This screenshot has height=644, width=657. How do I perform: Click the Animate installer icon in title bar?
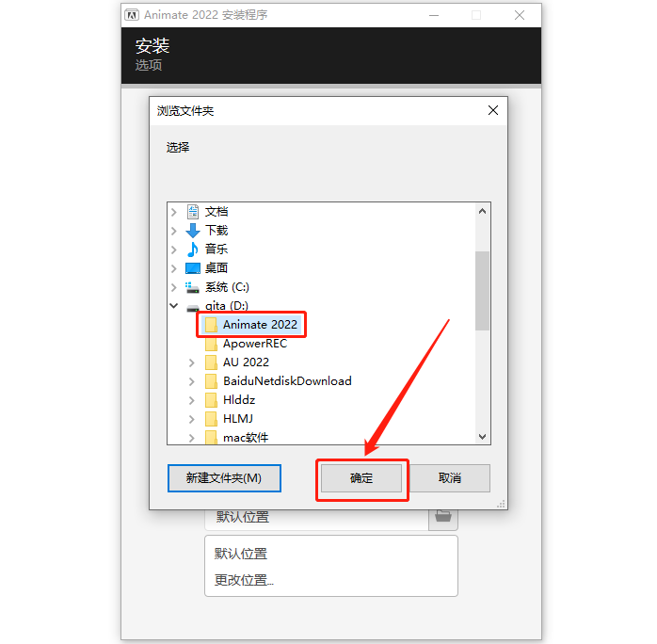coord(132,15)
